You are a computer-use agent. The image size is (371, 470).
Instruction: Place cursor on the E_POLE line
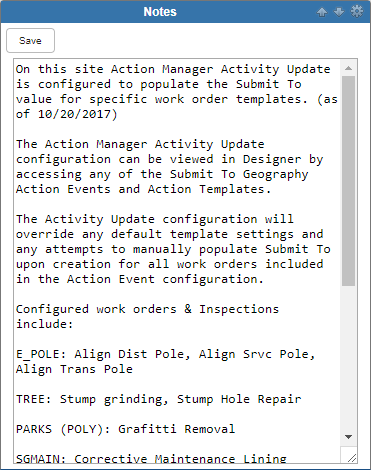click(x=165, y=354)
